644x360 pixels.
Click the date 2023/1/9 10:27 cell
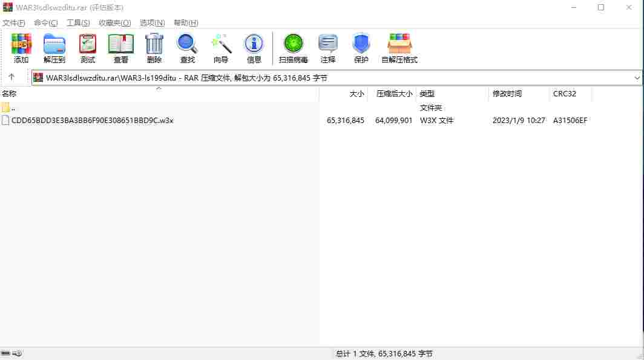519,120
